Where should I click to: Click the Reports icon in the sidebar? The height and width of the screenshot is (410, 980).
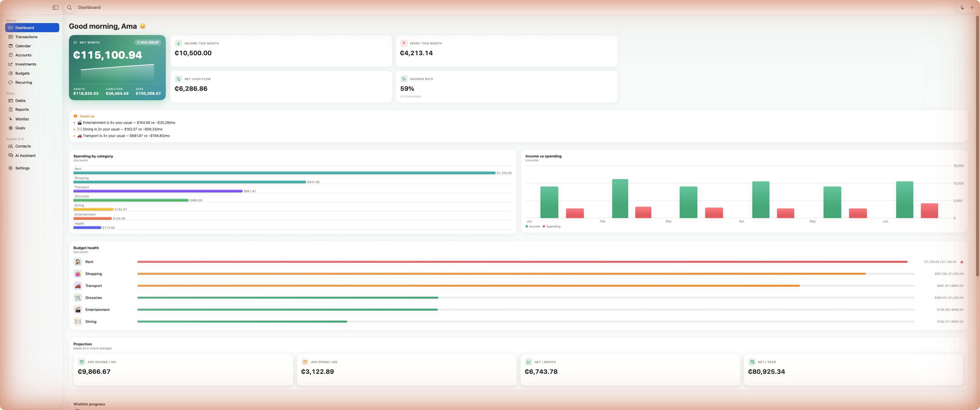click(x=11, y=110)
